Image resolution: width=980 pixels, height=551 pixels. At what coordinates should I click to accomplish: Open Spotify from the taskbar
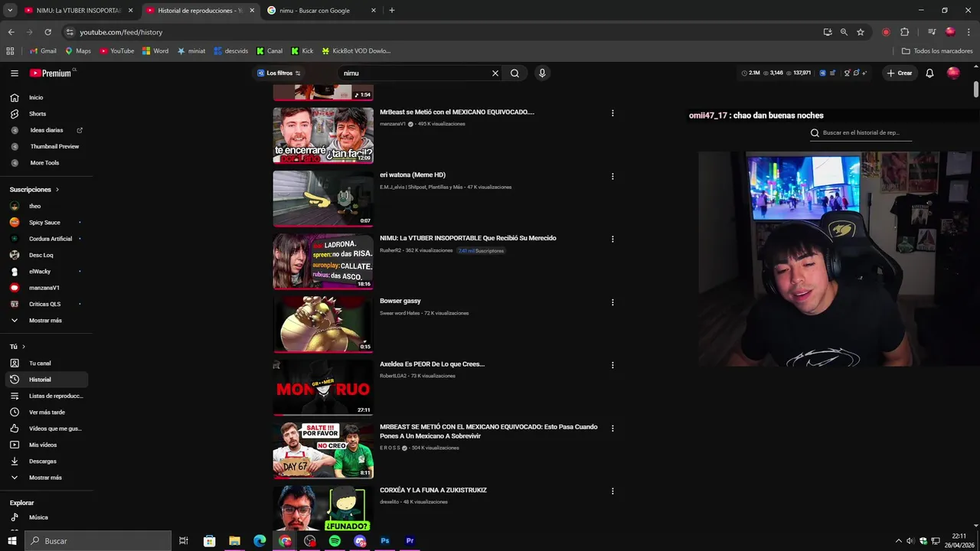point(335,541)
